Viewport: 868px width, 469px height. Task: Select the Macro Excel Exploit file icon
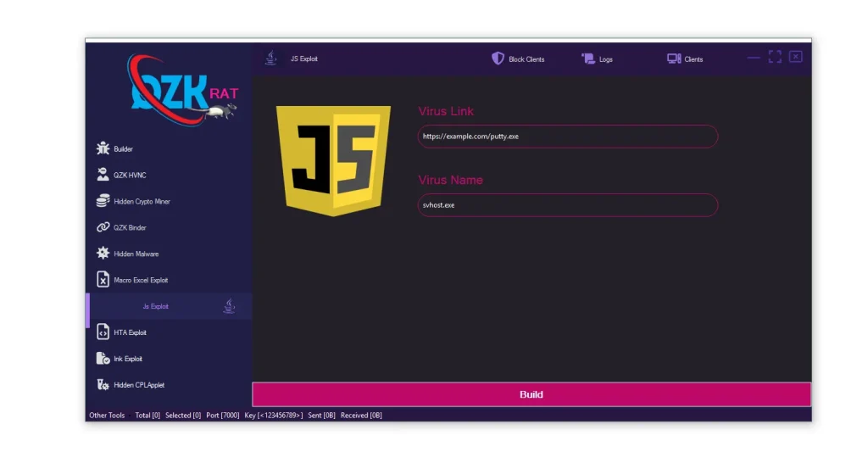[103, 280]
